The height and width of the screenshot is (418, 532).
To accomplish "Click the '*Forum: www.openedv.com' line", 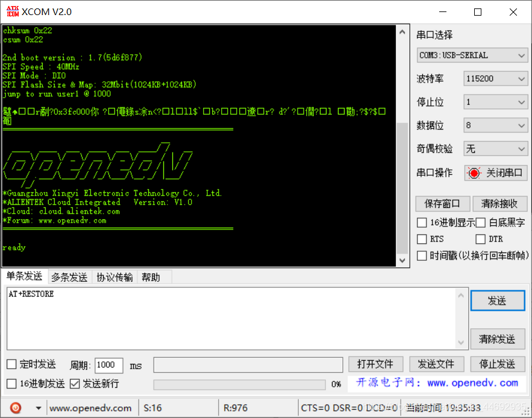I will [55, 220].
